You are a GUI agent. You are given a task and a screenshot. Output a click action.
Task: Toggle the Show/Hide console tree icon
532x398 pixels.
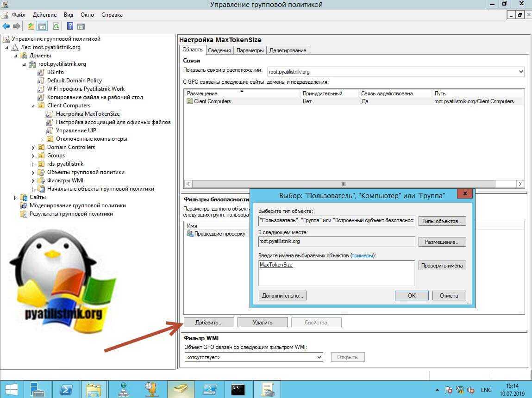pyautogui.click(x=42, y=26)
